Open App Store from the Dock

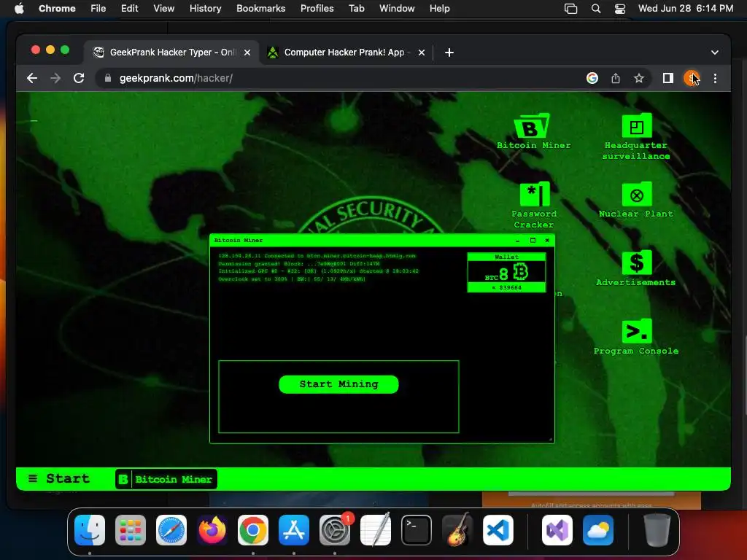(x=294, y=530)
